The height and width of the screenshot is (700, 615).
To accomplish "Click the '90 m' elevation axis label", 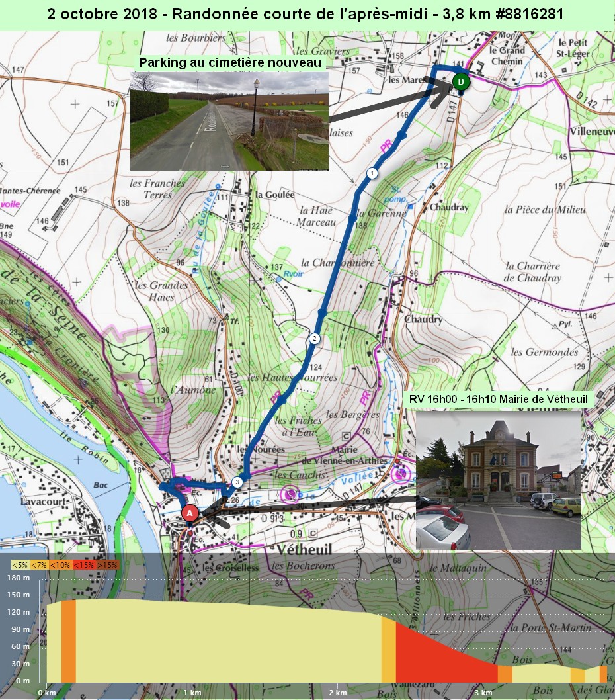I will (x=20, y=629).
